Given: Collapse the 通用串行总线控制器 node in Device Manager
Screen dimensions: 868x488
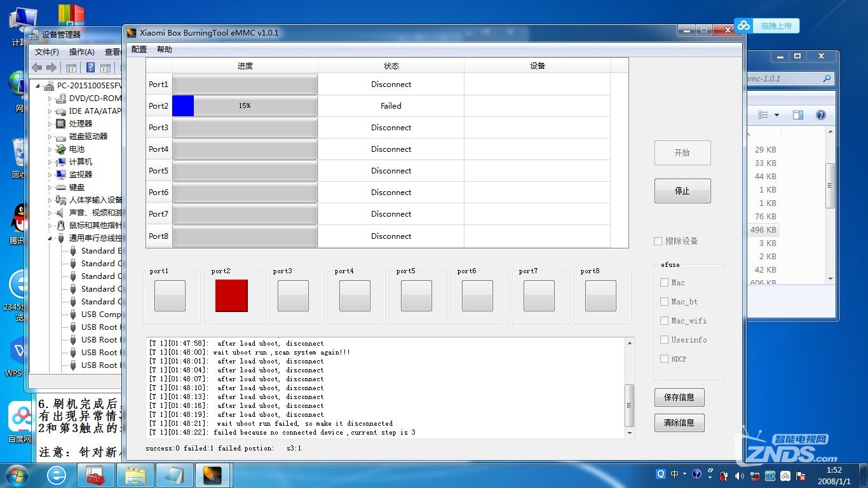Looking at the screenshot, I should [50, 238].
